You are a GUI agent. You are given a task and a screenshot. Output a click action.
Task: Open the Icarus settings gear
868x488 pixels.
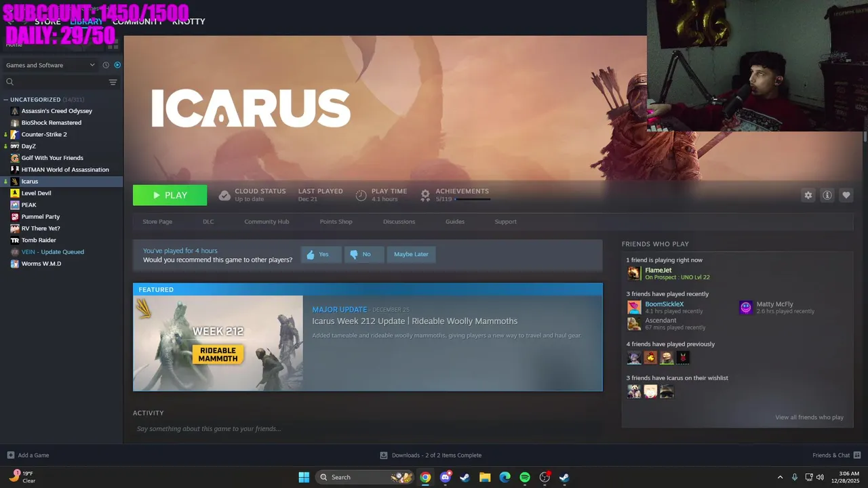(x=808, y=195)
